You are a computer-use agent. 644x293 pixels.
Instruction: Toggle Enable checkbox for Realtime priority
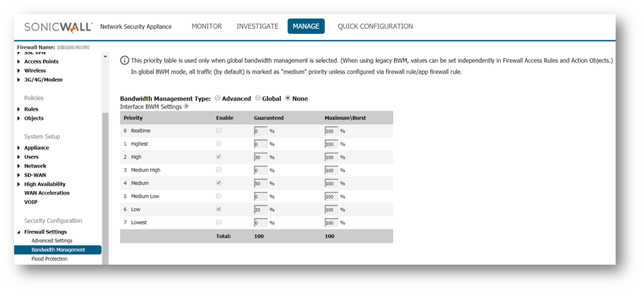[x=219, y=130]
